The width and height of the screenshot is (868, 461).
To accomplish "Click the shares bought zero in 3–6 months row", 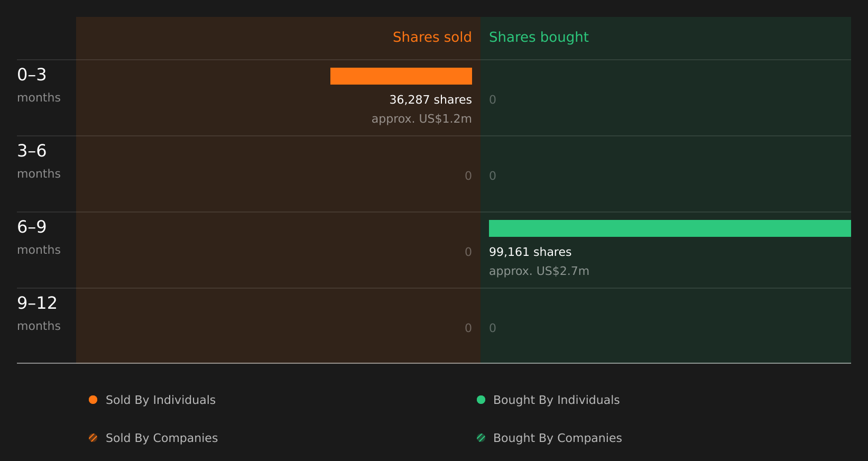I will coord(493,176).
